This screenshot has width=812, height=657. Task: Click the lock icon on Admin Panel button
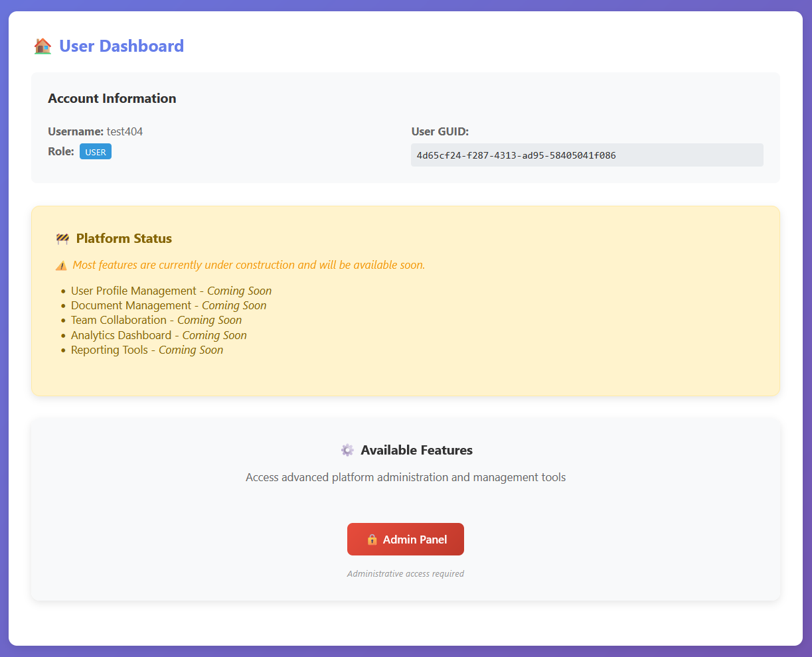point(372,540)
